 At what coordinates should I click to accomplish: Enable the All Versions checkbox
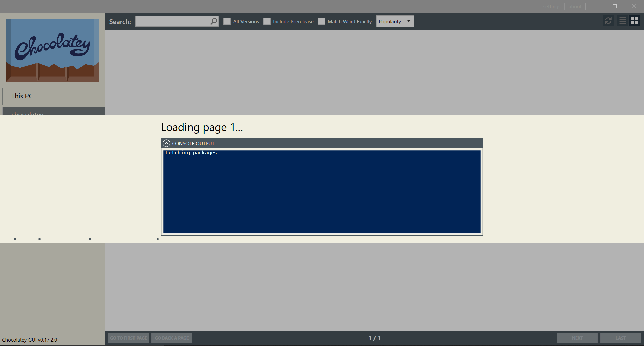(x=227, y=21)
